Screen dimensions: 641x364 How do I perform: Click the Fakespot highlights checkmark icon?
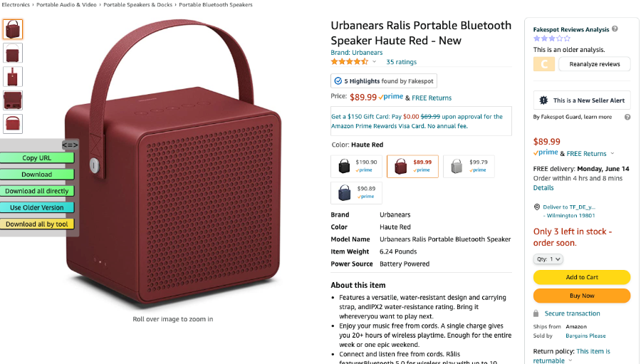338,81
